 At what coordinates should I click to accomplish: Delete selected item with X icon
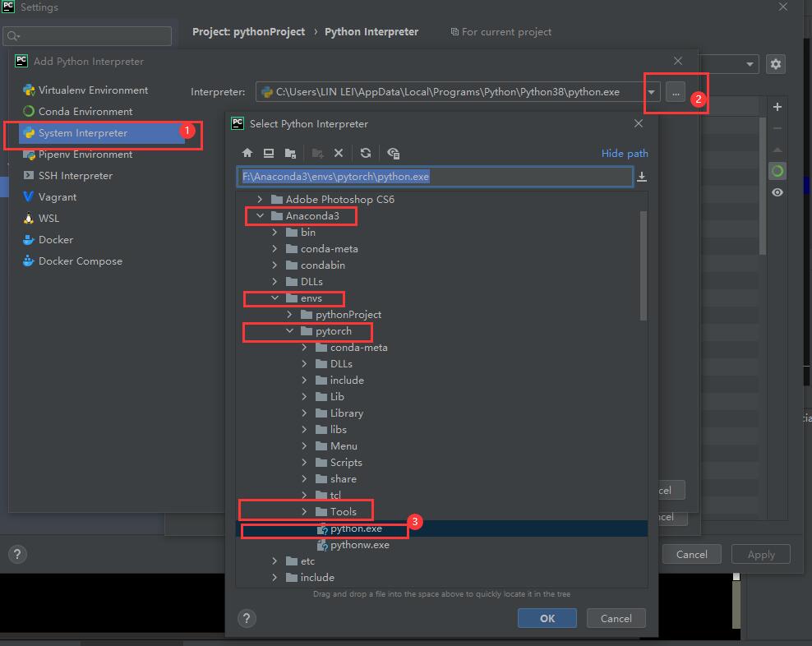click(339, 153)
